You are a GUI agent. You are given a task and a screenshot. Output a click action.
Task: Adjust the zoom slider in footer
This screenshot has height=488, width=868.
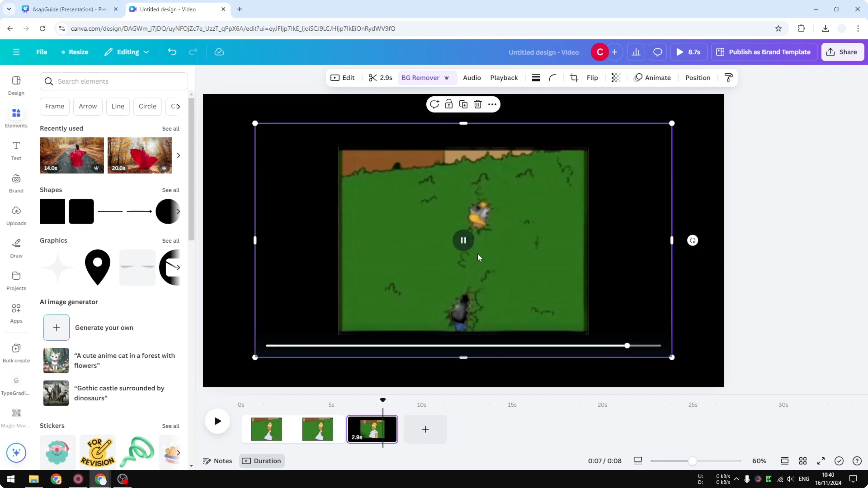(692, 461)
